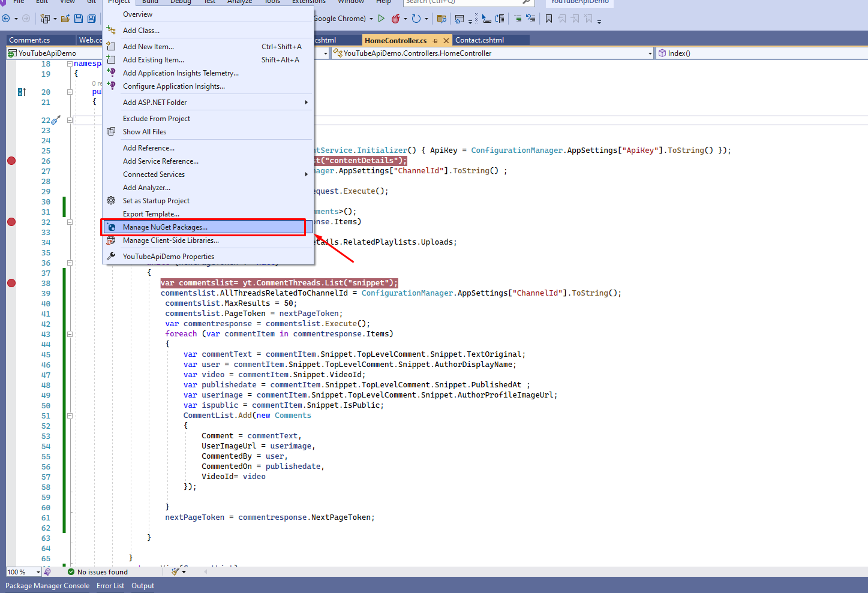Click the Show All Files icon

tap(111, 131)
